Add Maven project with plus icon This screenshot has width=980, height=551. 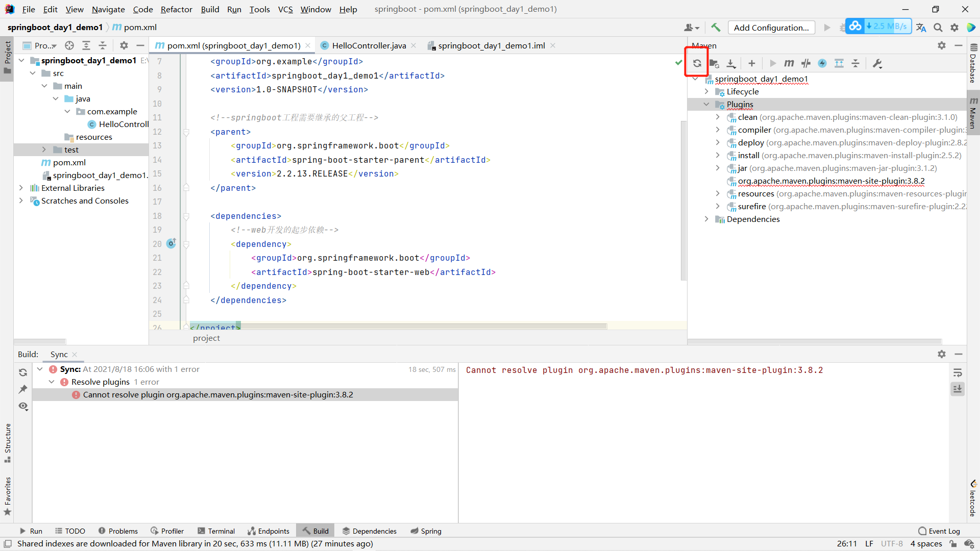[x=751, y=63]
